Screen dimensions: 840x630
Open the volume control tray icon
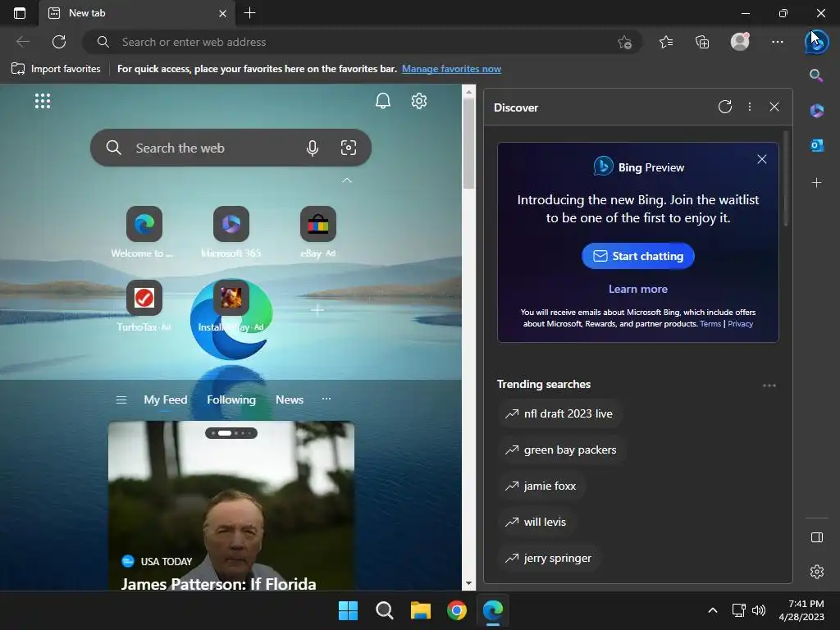(x=759, y=610)
